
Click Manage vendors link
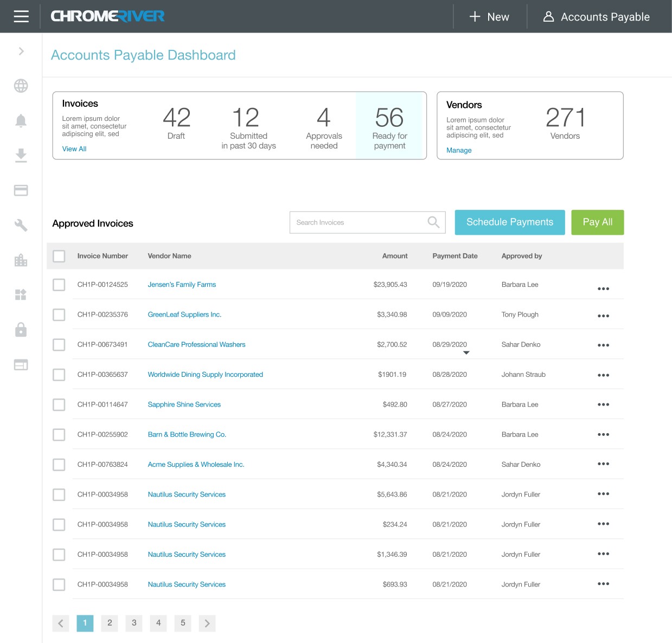click(x=459, y=150)
